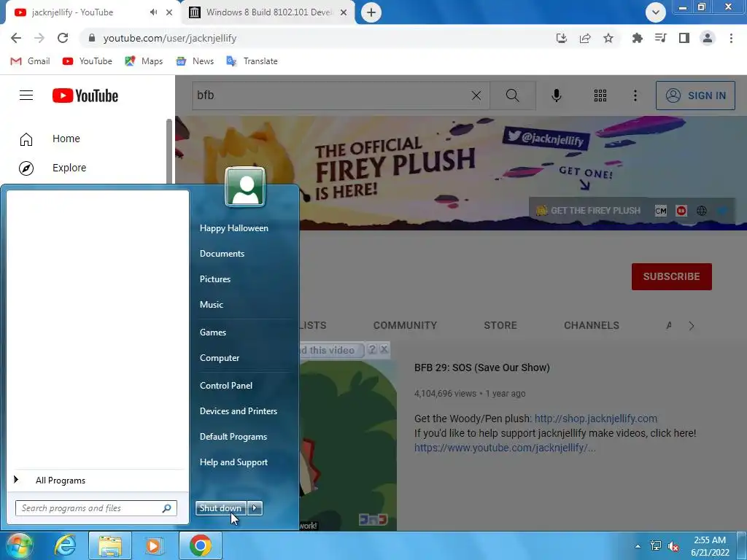Open Default Programs
The width and height of the screenshot is (747, 560).
(x=233, y=437)
